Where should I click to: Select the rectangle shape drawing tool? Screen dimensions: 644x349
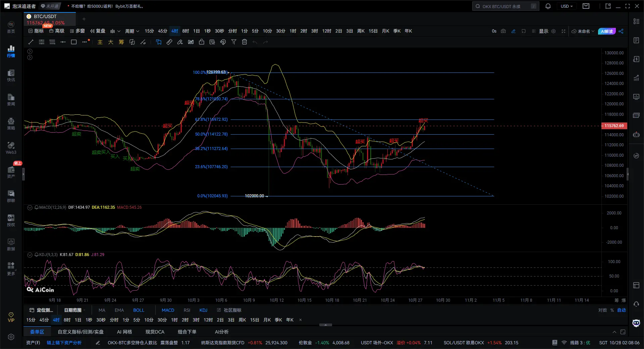(x=74, y=42)
